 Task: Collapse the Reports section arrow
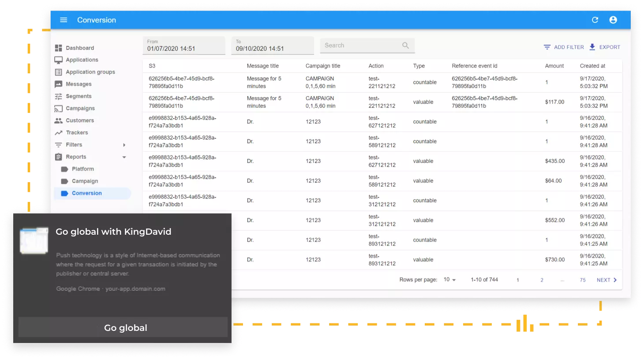pos(124,157)
